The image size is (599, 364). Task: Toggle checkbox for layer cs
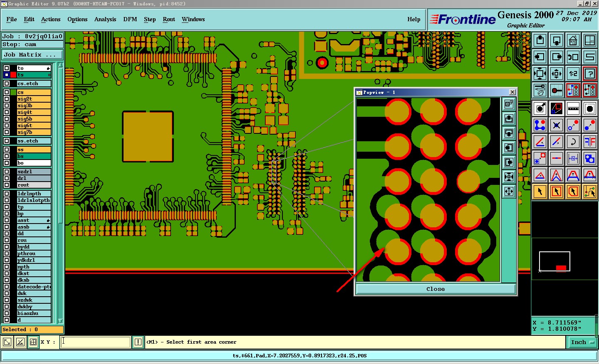(x=7, y=92)
